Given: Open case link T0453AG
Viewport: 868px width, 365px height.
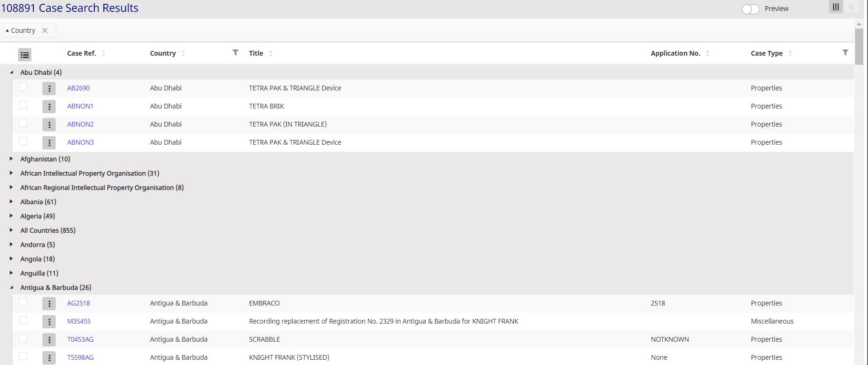Looking at the screenshot, I should click(x=80, y=339).
